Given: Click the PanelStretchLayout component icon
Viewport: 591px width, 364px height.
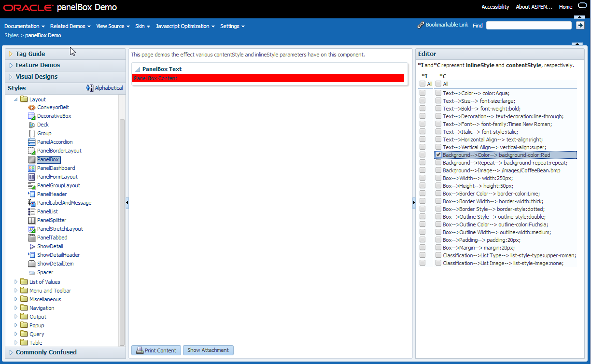Looking at the screenshot, I should coord(32,229).
